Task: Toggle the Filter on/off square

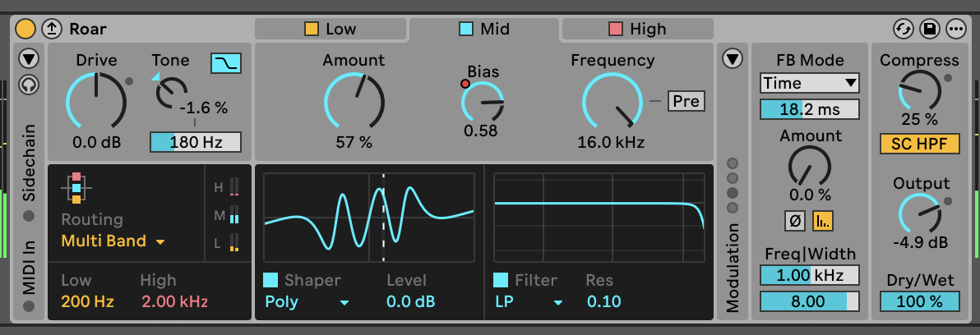Action: 502,280
